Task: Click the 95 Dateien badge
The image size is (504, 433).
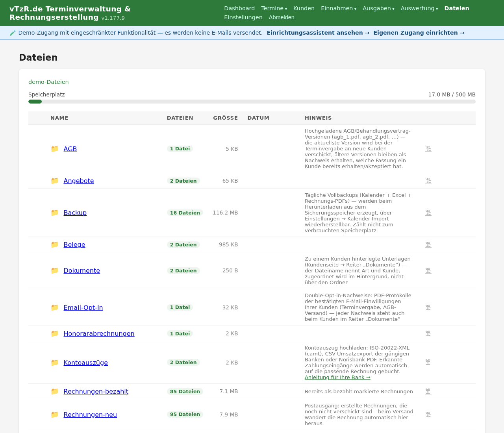Action: 185,414
